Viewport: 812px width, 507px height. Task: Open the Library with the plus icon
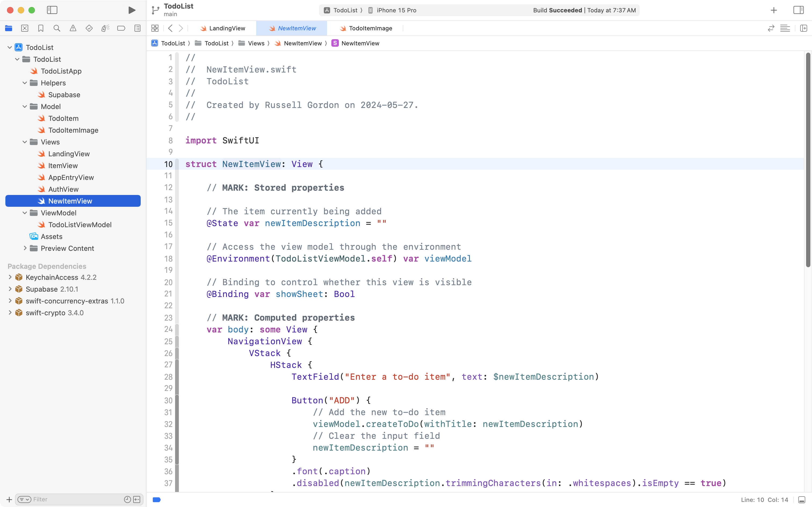pos(773,10)
